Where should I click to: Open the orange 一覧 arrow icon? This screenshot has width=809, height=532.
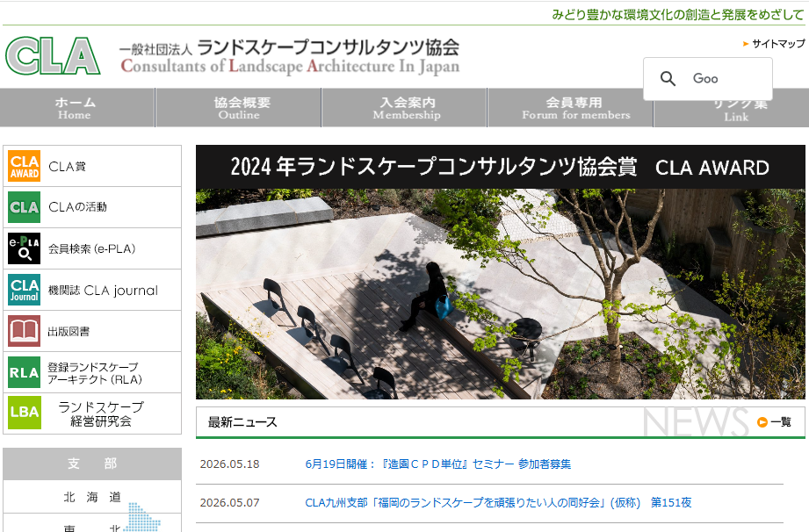click(762, 422)
